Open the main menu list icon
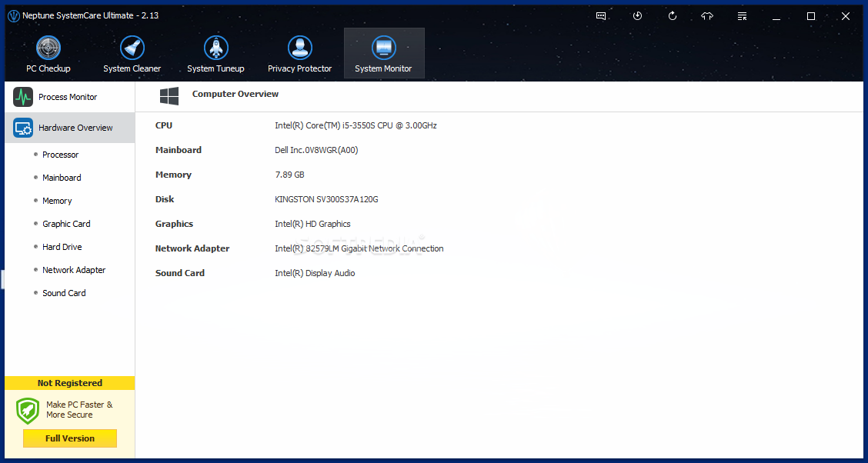868x463 pixels. pos(743,16)
